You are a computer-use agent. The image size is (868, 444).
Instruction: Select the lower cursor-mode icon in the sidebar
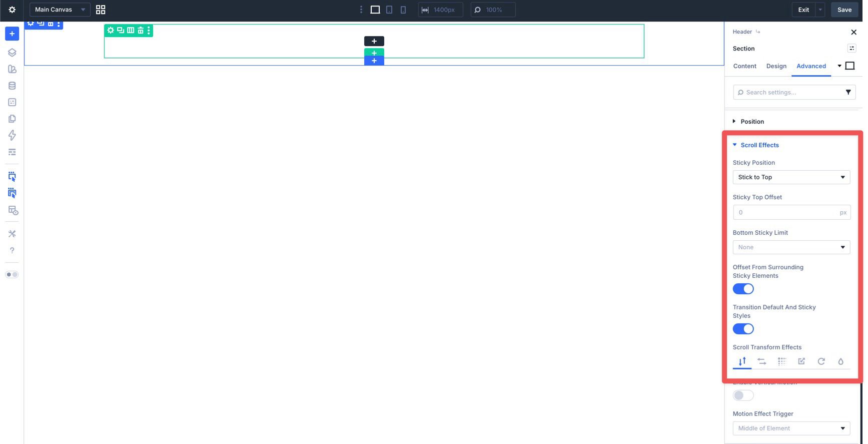point(12,193)
